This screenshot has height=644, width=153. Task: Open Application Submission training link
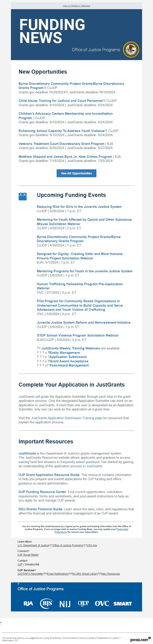[68, 357]
